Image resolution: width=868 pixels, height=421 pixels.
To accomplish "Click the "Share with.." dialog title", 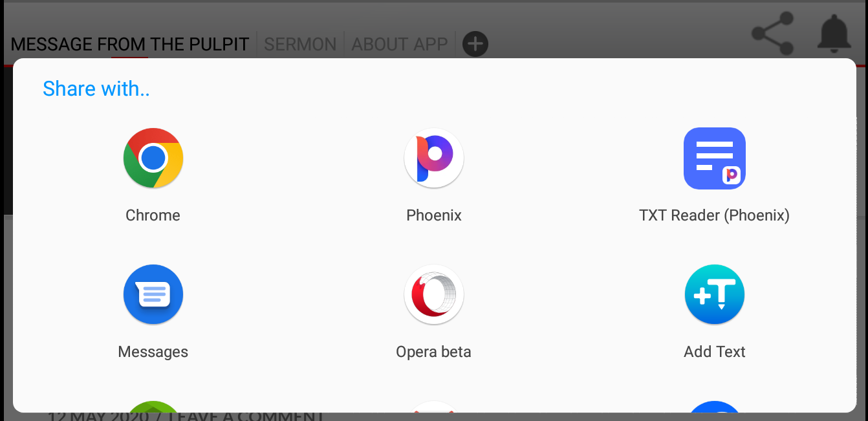I will (x=96, y=89).
